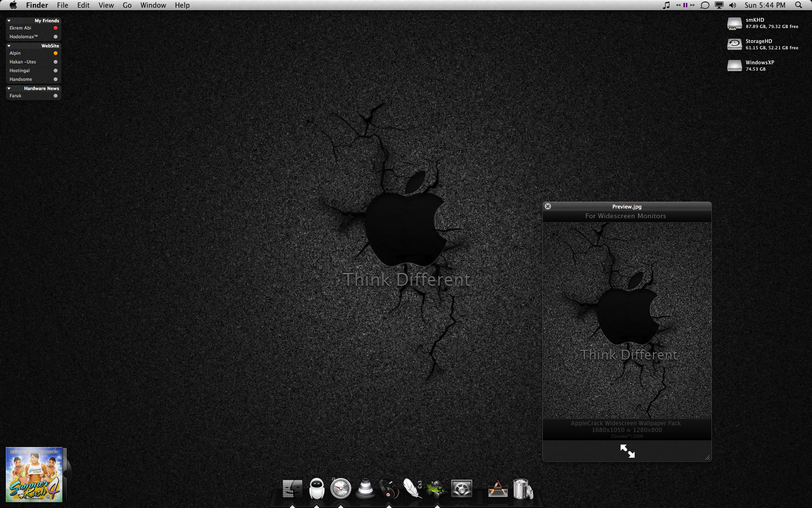The height and width of the screenshot is (508, 812).
Task: Skip to previous track in menu bar
Action: click(678, 5)
